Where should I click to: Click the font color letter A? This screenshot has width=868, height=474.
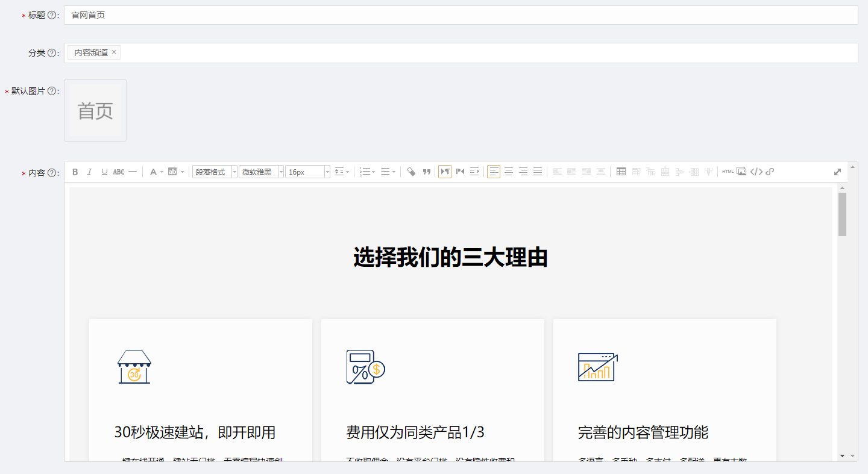(x=153, y=172)
